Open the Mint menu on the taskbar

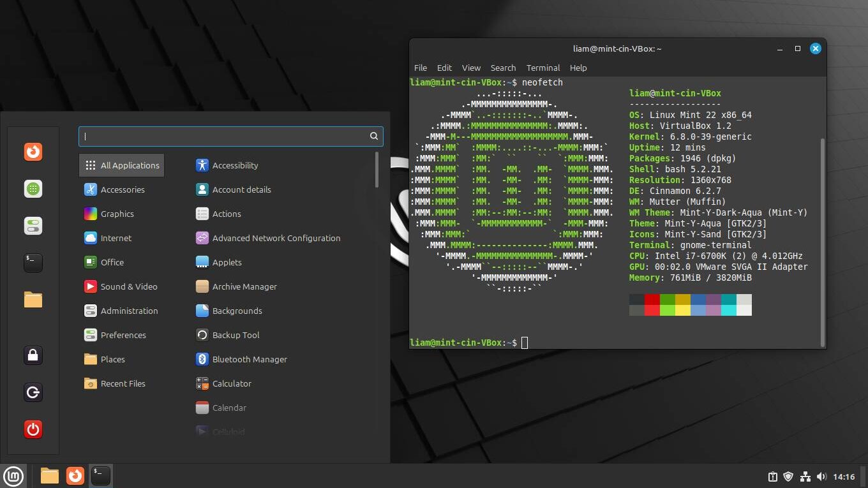(13, 475)
